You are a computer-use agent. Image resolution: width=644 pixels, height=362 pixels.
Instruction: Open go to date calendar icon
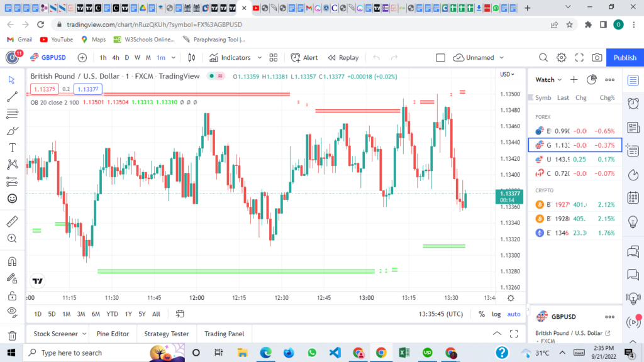click(x=180, y=314)
